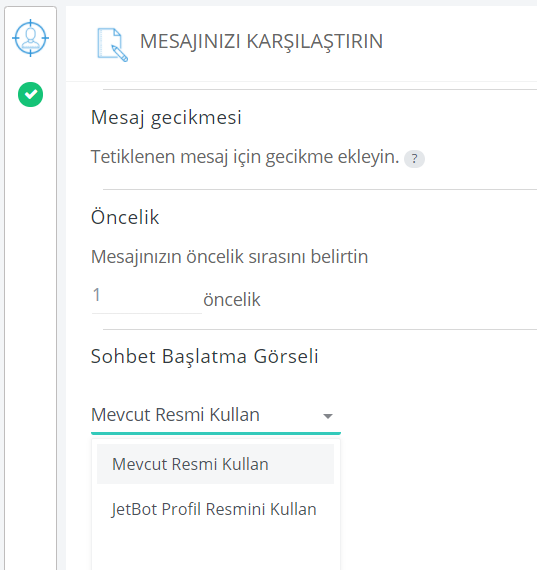
Task: Click the divider line above the Öncelik section
Action: pos(320,189)
